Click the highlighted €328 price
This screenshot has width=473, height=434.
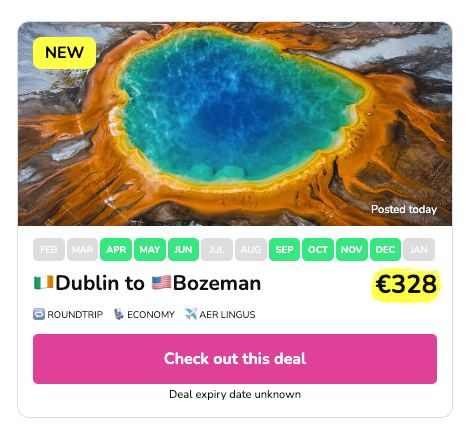[x=406, y=284]
